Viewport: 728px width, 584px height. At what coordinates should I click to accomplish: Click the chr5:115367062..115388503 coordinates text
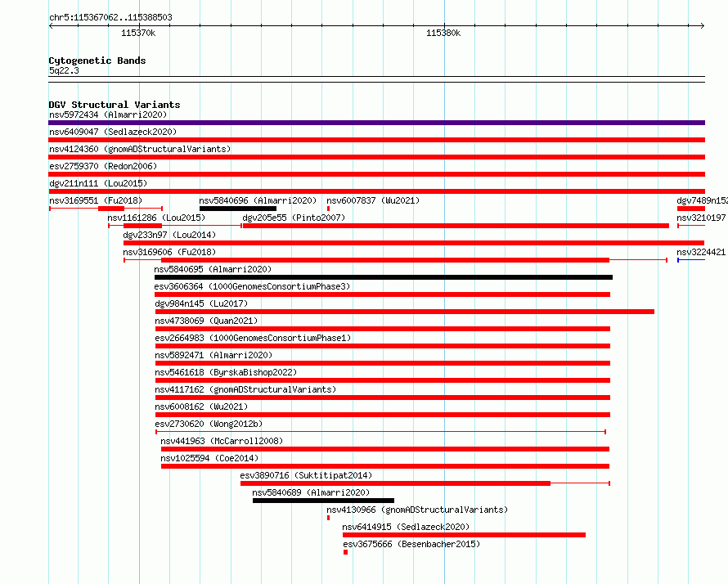coord(110,17)
